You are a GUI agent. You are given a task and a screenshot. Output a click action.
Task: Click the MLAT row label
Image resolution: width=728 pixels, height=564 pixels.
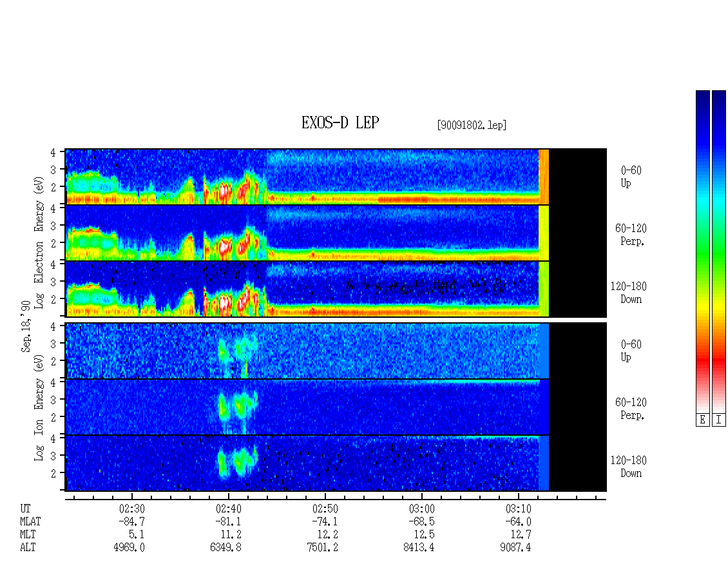click(30, 521)
